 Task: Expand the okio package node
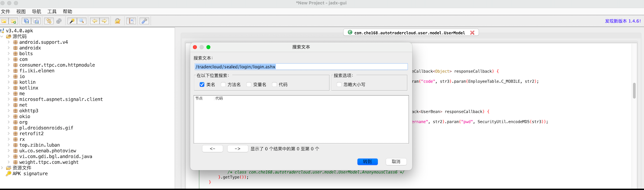[9, 116]
